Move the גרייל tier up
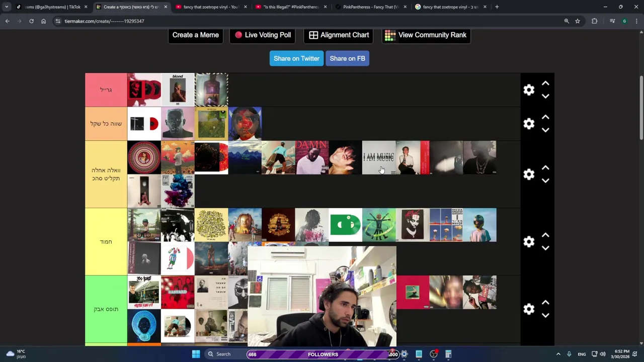Image resolution: width=644 pixels, height=362 pixels. pos(545,83)
